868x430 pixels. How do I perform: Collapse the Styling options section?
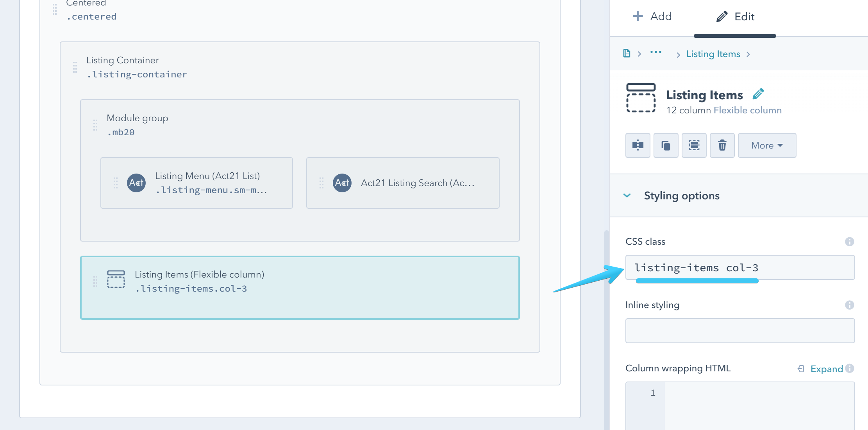click(627, 195)
